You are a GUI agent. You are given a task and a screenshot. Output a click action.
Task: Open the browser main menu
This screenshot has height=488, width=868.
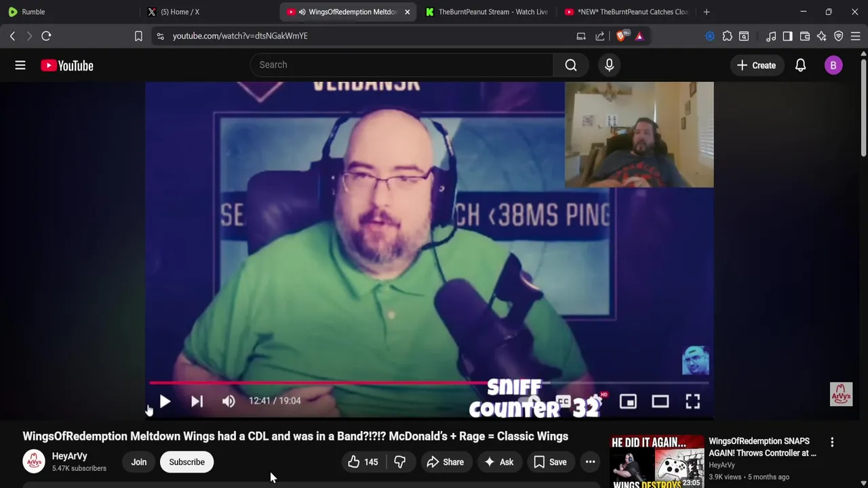856,36
